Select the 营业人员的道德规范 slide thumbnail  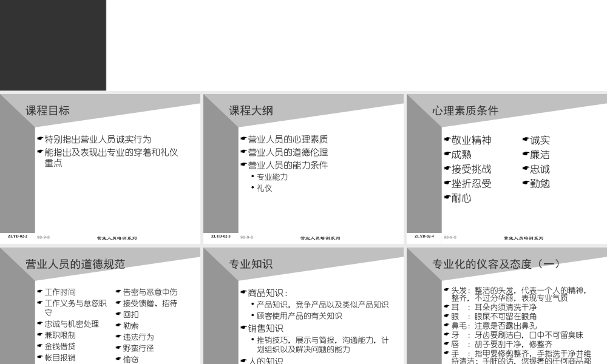point(100,306)
